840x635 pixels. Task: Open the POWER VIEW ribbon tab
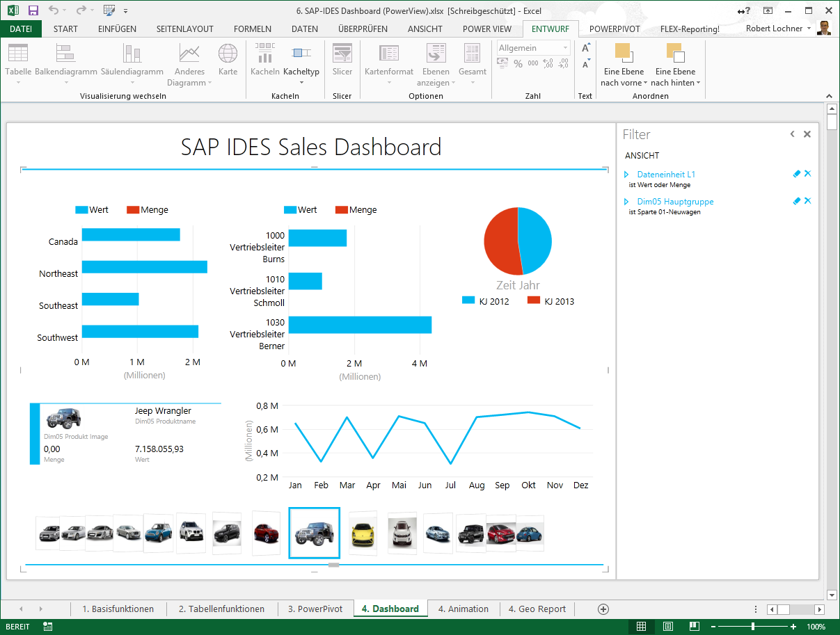tap(486, 29)
